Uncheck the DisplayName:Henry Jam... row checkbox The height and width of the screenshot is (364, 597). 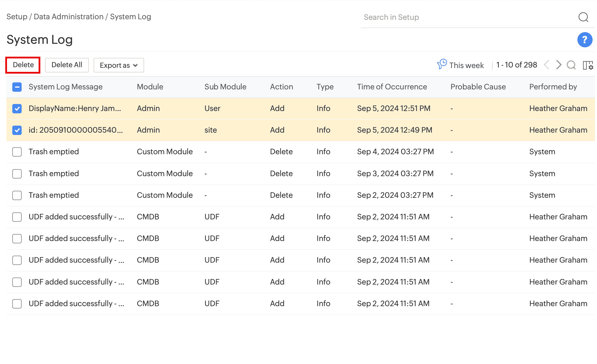point(17,109)
